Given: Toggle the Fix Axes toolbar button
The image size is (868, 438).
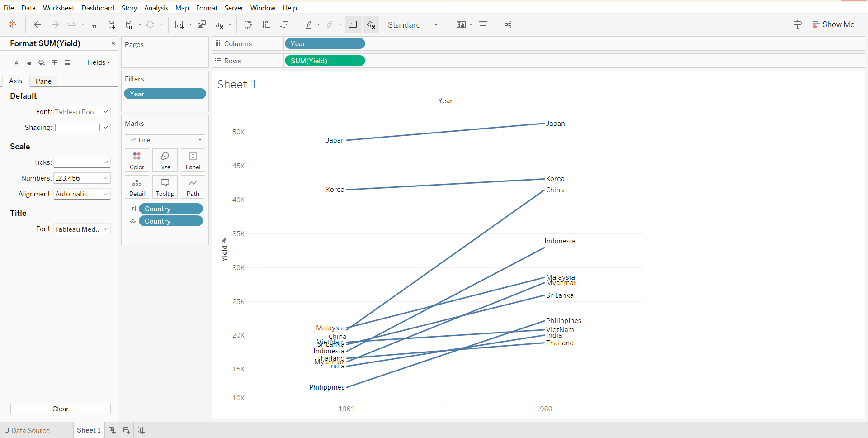Looking at the screenshot, I should 371,25.
